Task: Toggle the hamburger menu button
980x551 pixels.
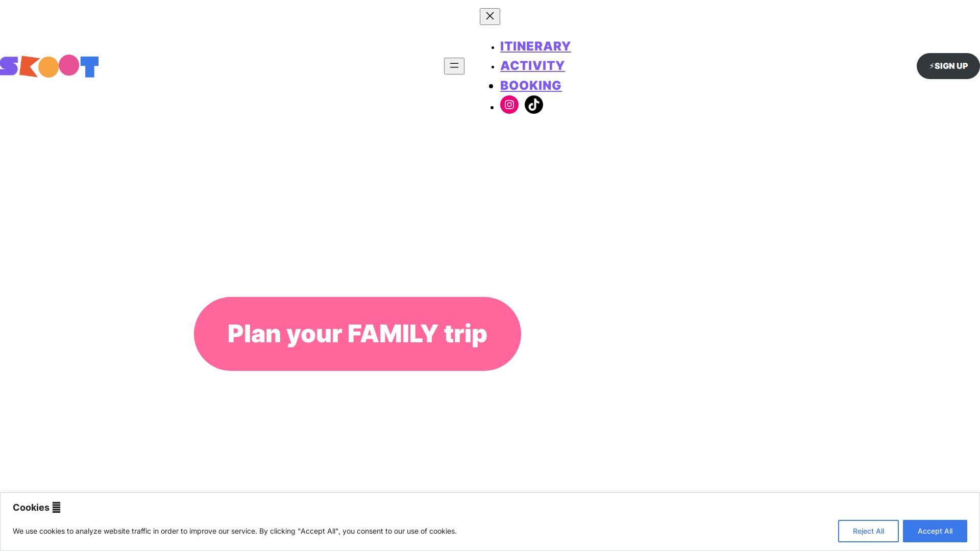Action: [454, 66]
